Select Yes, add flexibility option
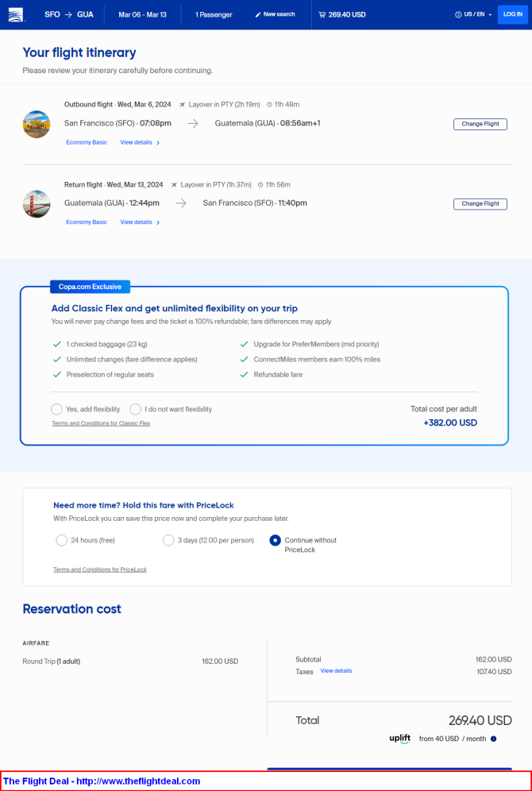 pos(56,409)
